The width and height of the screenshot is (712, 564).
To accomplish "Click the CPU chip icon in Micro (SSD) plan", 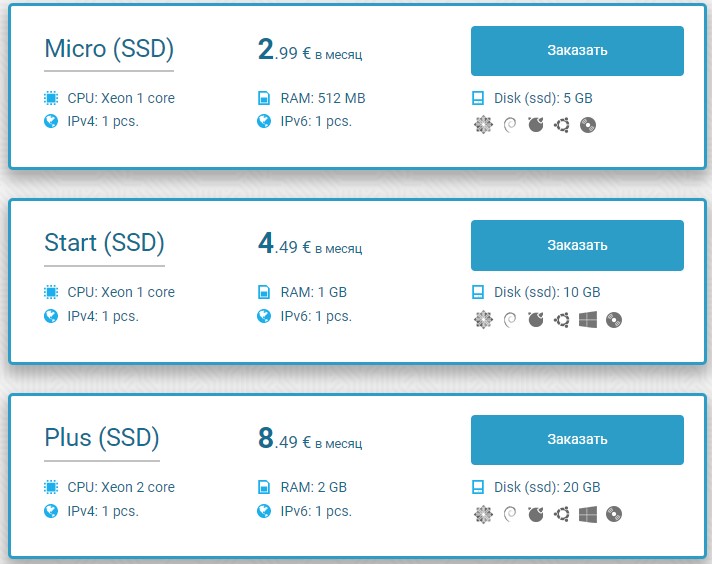I will [x=51, y=98].
